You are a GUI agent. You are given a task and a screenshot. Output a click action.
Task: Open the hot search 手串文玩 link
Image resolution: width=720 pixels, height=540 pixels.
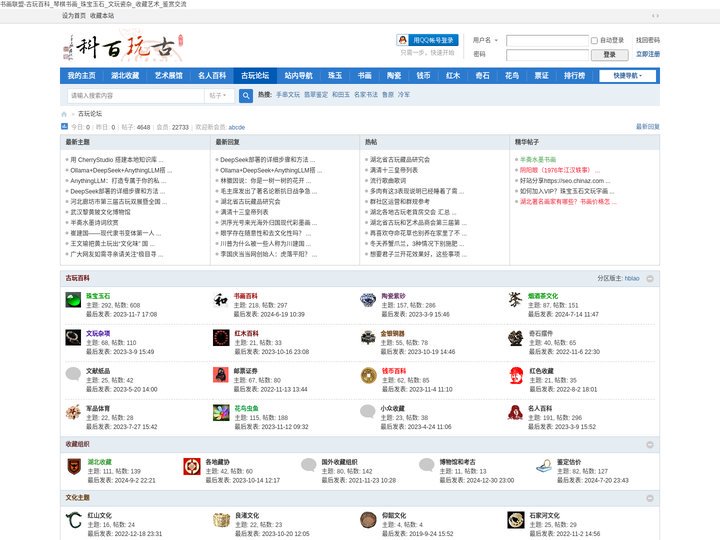click(288, 95)
